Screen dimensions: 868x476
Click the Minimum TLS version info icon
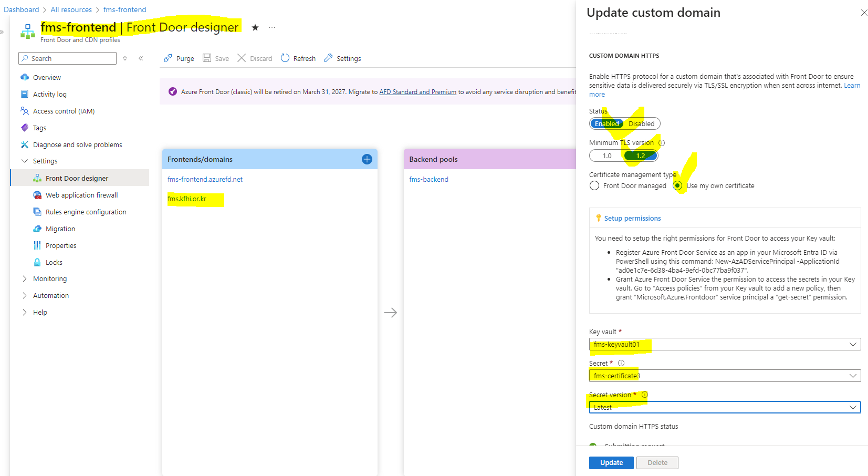tap(662, 143)
